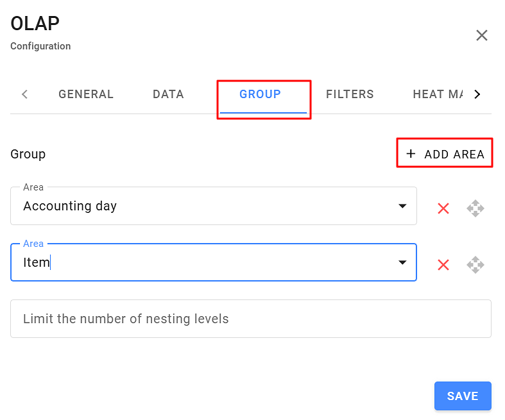Grab the move handle for Accounting day

(x=475, y=208)
